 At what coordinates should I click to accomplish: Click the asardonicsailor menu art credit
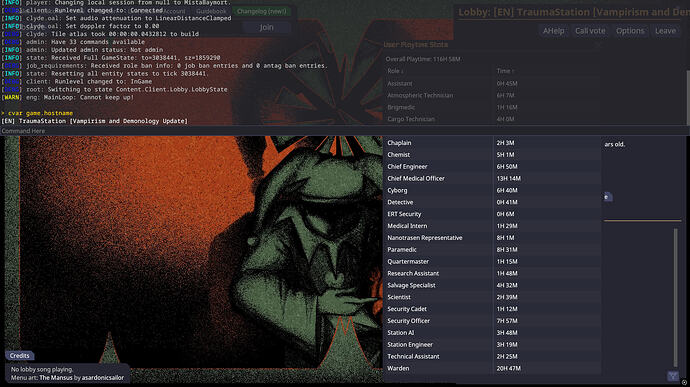(x=103, y=378)
